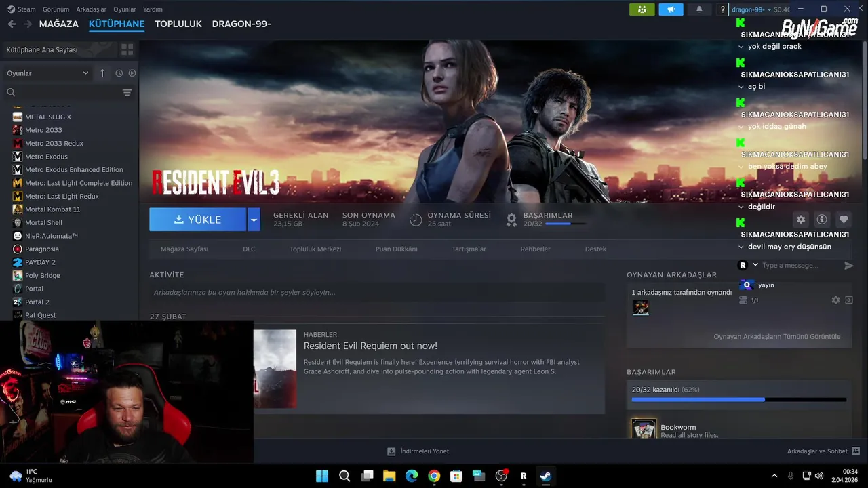Switch to the grid collections view icon

coord(127,49)
